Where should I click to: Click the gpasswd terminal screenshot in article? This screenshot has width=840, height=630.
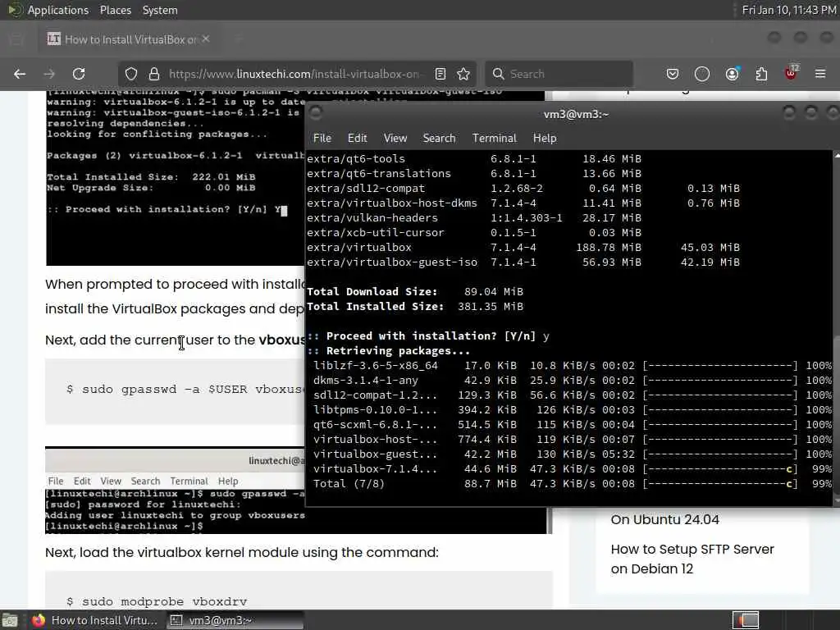[x=175, y=491]
